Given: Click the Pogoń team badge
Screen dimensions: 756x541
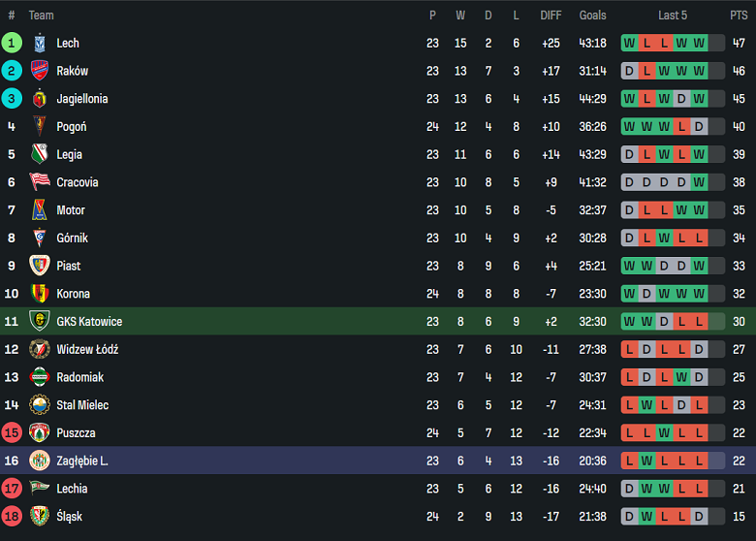Looking at the screenshot, I should pyautogui.click(x=40, y=126).
